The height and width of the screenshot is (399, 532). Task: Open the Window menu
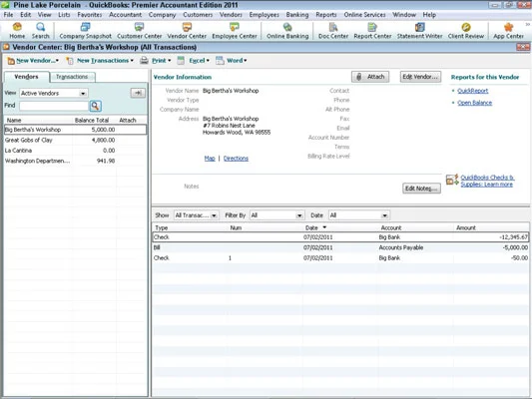click(404, 15)
